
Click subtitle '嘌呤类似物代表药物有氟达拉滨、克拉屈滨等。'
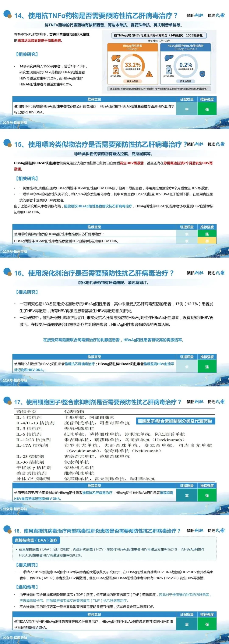pyautogui.click(x=113, y=154)
